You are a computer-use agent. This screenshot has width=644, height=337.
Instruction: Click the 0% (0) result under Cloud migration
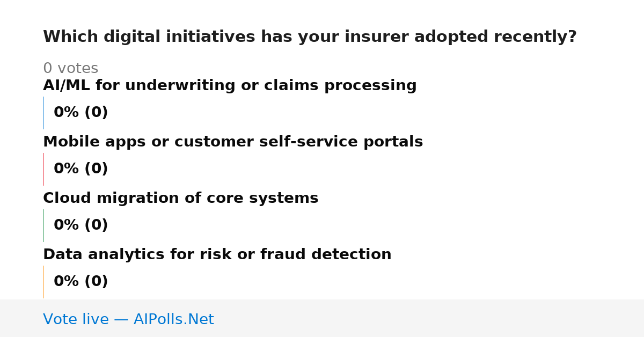tap(81, 225)
